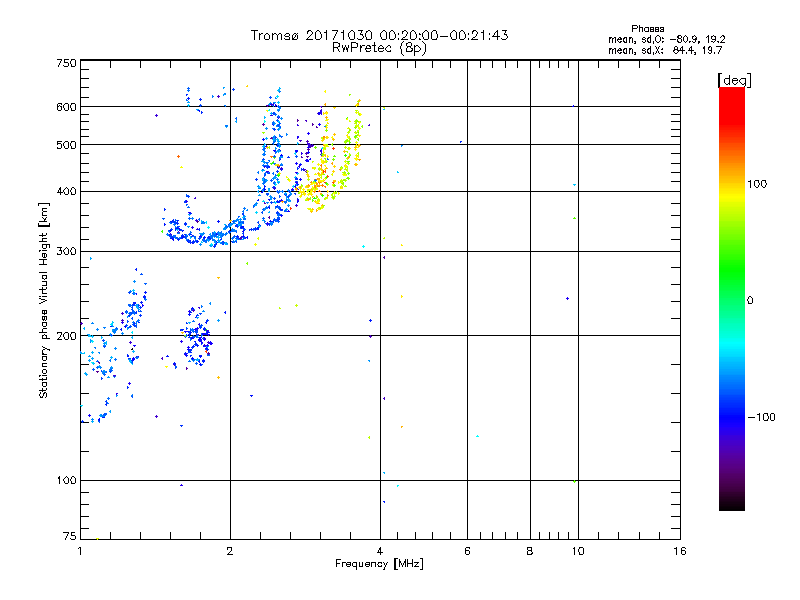Click the colorbar's positive 100 tick label

[757, 184]
